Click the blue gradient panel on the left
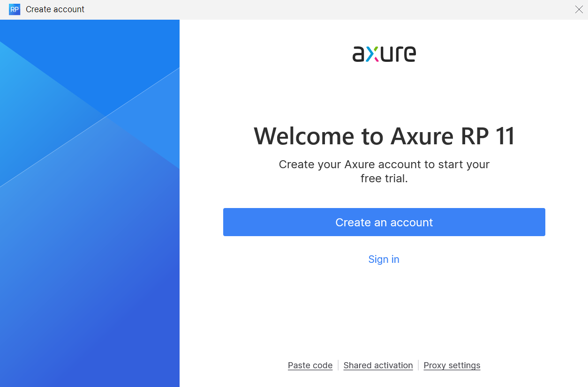Viewport: 588px width, 387px height. coord(89,201)
